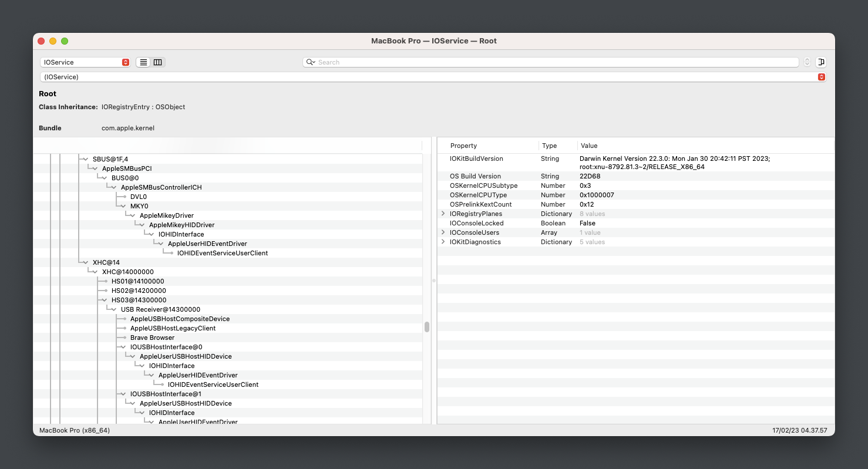
Task: Select IOHIDEventServiceUserClient under AppleMikeyHIDDriver
Action: point(223,253)
